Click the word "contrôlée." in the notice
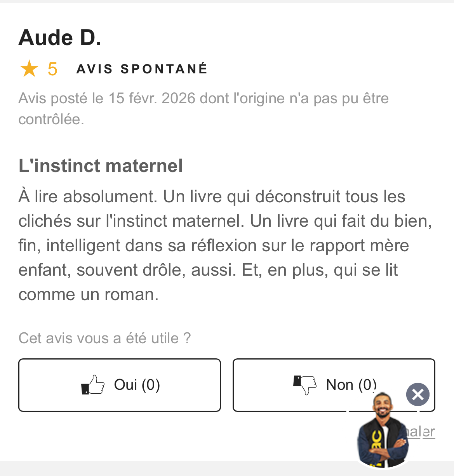 (51, 119)
